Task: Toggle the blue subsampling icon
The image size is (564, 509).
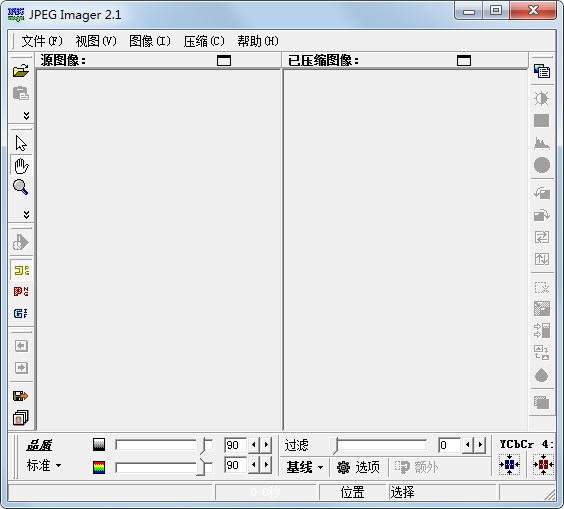Action: 509,465
